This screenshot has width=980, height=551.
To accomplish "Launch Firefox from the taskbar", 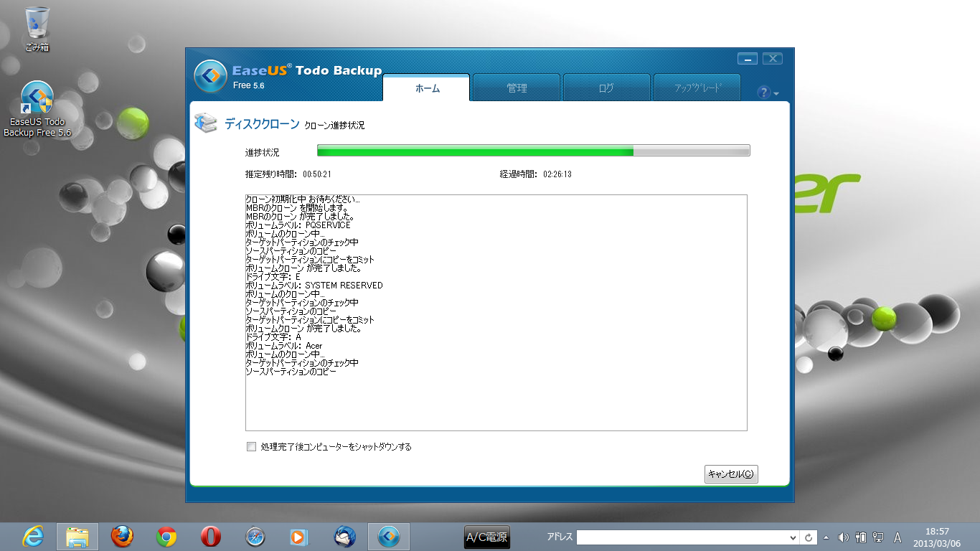I will (123, 537).
